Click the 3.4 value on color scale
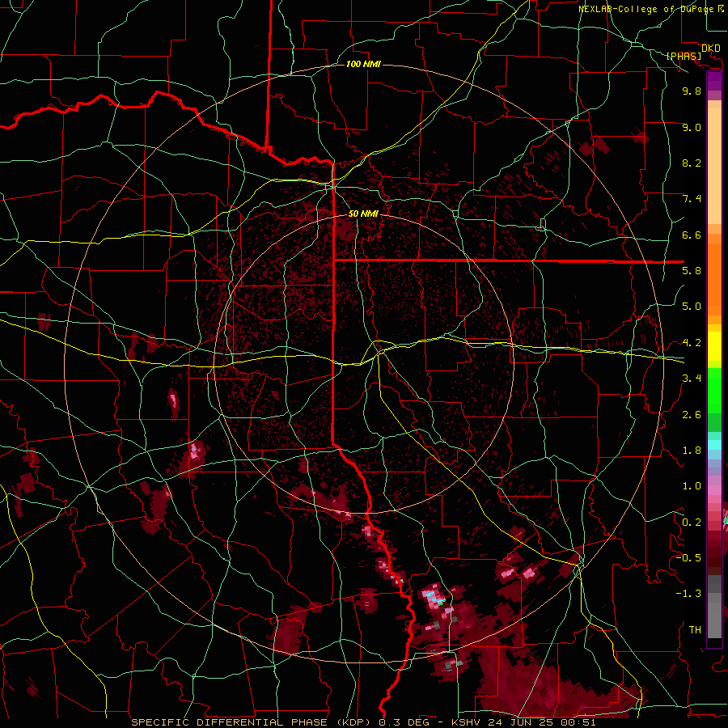 (692, 379)
